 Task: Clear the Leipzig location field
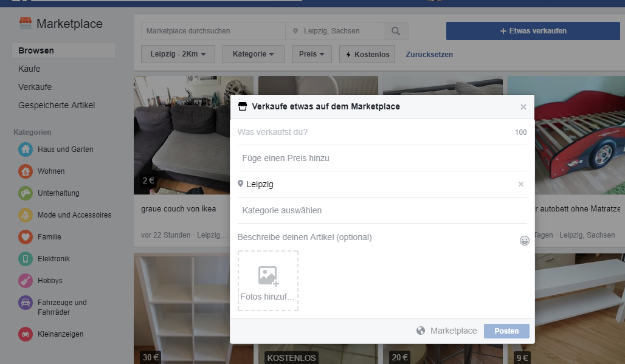coord(520,184)
